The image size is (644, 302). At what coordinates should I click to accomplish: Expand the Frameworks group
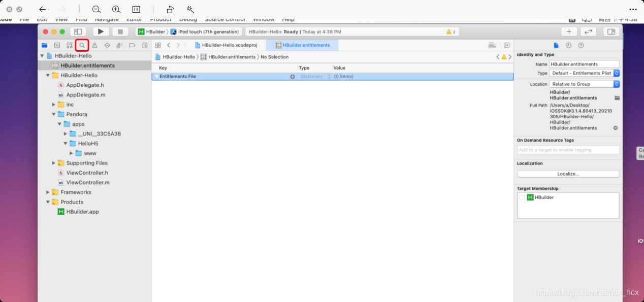click(48, 192)
